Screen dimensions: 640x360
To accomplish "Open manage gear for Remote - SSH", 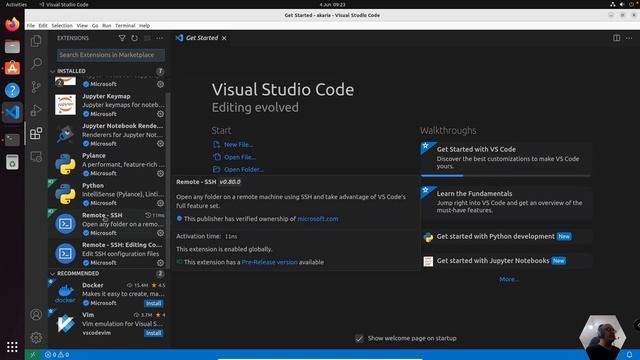I will (x=160, y=233).
